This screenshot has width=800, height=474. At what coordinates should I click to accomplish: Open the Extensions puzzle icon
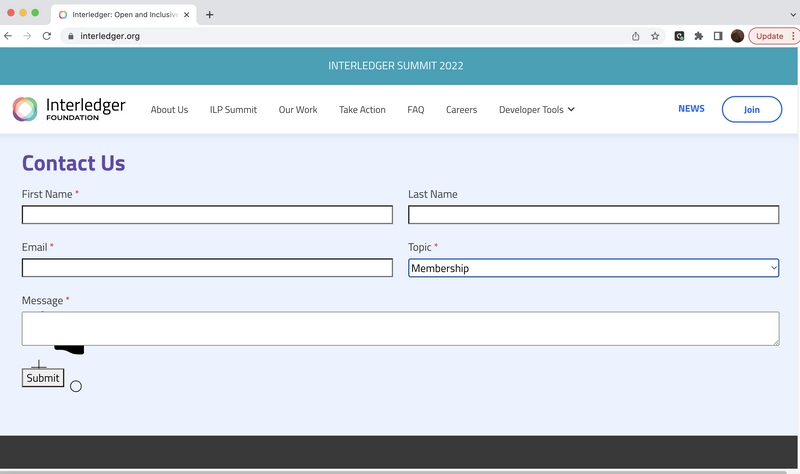click(x=698, y=36)
